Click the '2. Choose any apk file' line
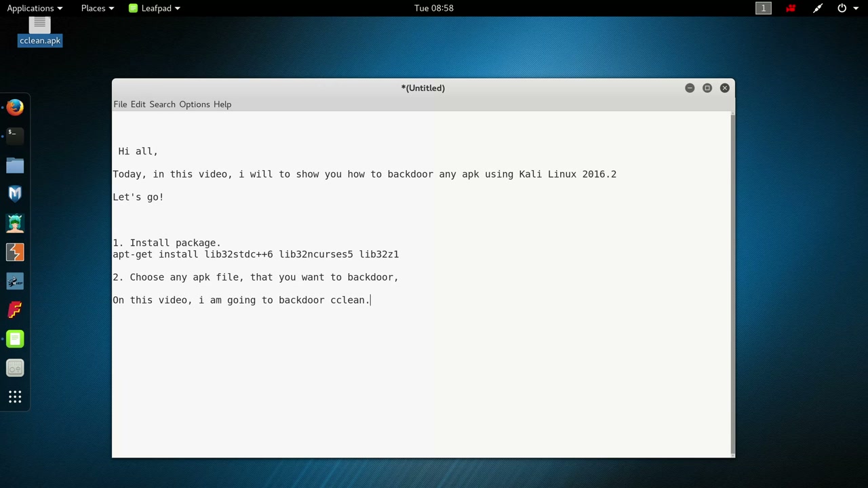868x488 pixels. (x=256, y=277)
